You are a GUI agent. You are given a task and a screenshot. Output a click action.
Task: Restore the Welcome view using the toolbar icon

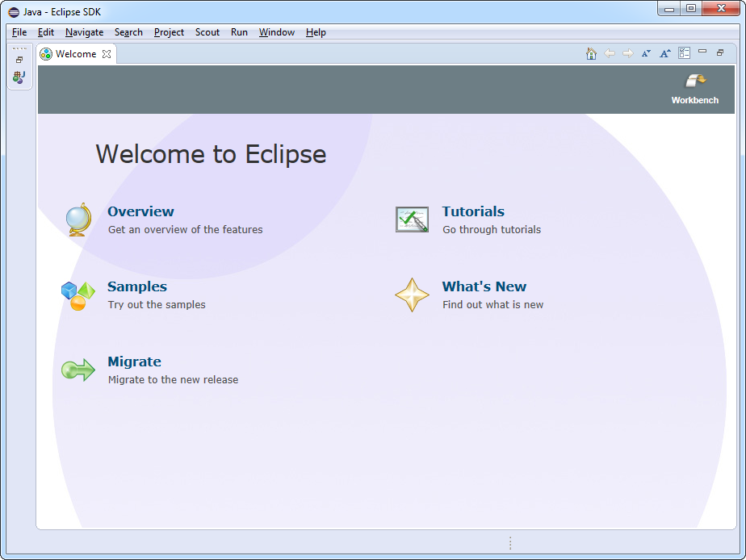[x=720, y=52]
